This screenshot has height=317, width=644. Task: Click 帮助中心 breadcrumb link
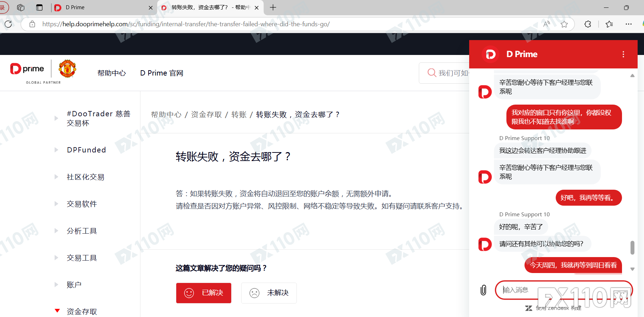pyautogui.click(x=166, y=115)
